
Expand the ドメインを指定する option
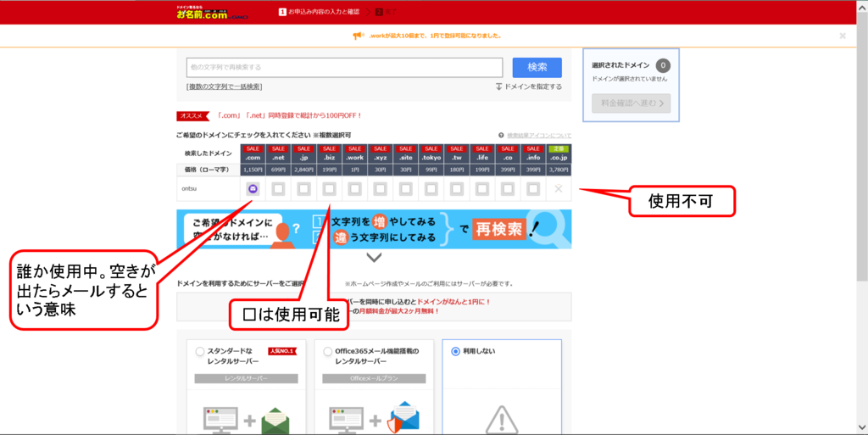(x=529, y=86)
